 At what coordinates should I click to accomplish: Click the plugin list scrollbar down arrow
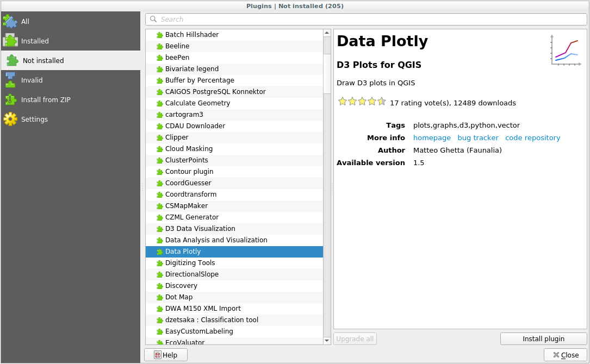click(x=327, y=341)
